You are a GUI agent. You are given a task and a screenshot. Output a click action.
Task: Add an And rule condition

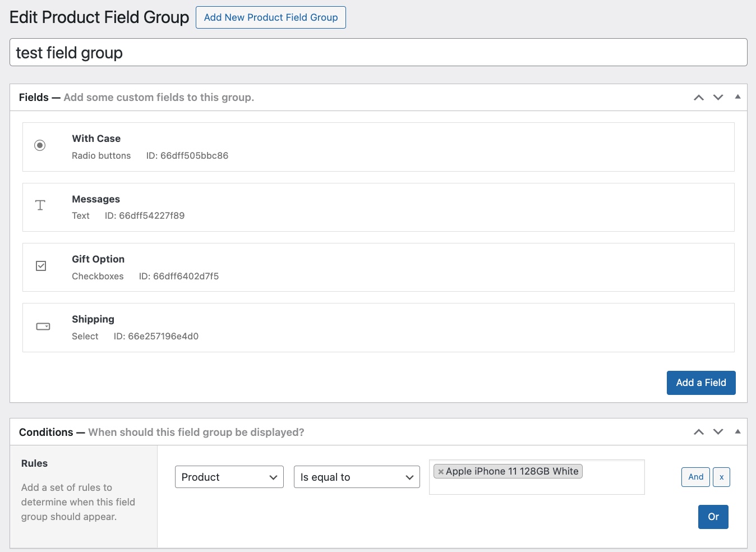pos(695,477)
